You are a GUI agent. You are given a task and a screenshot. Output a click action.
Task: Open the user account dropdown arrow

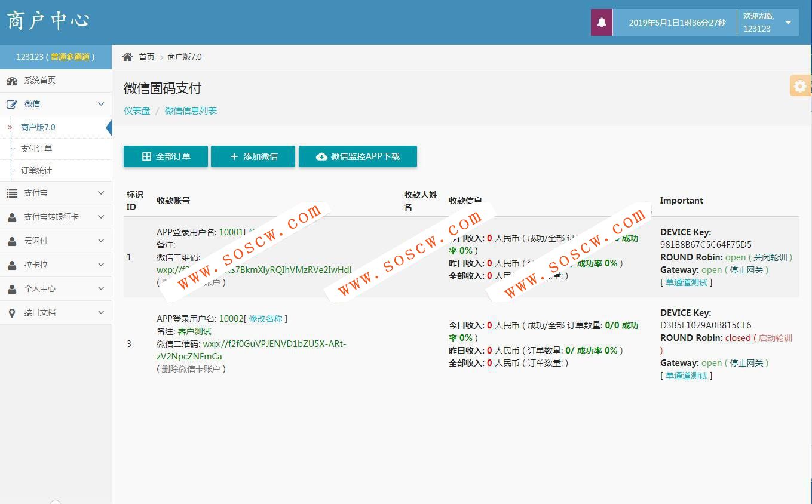click(x=788, y=23)
